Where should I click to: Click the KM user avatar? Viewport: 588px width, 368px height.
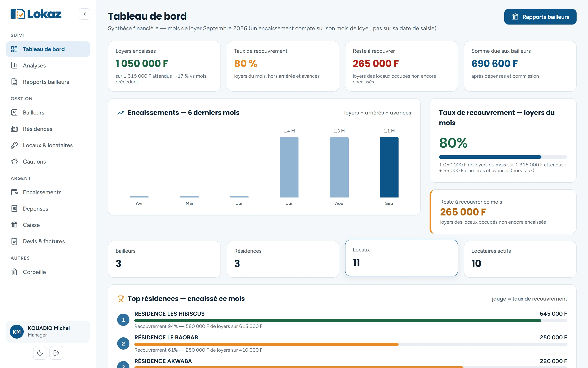(x=17, y=331)
